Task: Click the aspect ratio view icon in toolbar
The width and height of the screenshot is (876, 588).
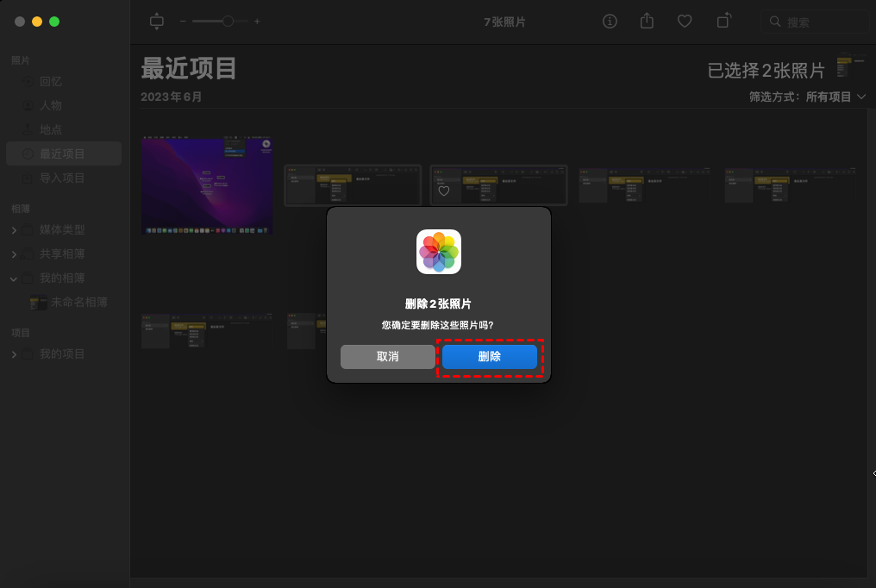Action: 156,22
